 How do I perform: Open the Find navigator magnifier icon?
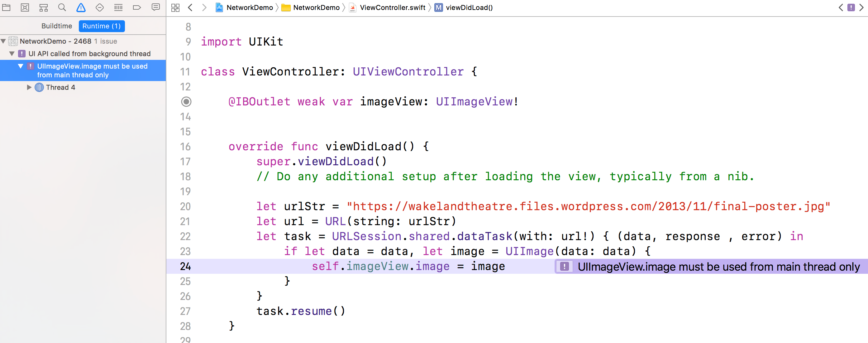pyautogui.click(x=62, y=7)
